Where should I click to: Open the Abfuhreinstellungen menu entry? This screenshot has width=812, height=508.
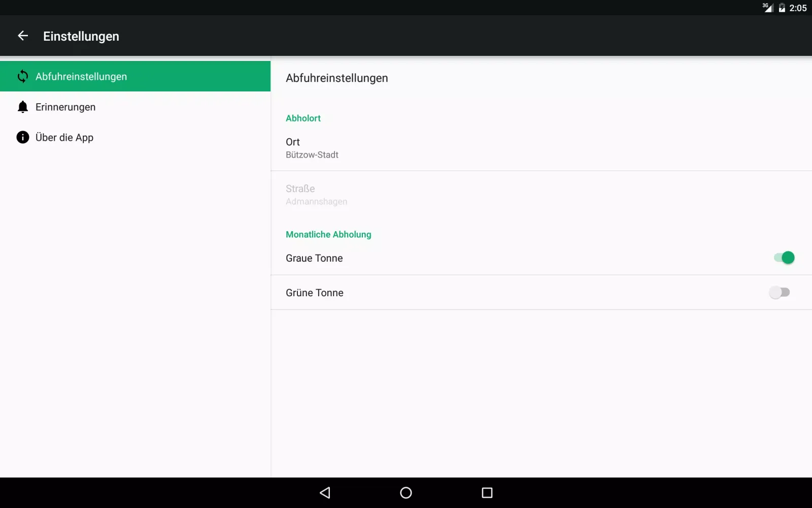[x=135, y=76]
